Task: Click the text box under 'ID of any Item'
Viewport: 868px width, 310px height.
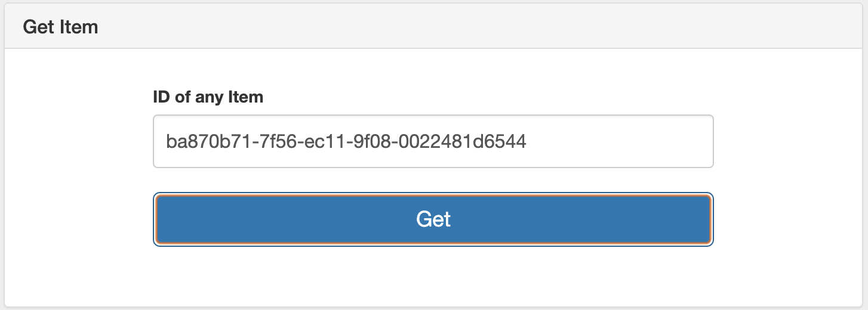Action: [433, 141]
